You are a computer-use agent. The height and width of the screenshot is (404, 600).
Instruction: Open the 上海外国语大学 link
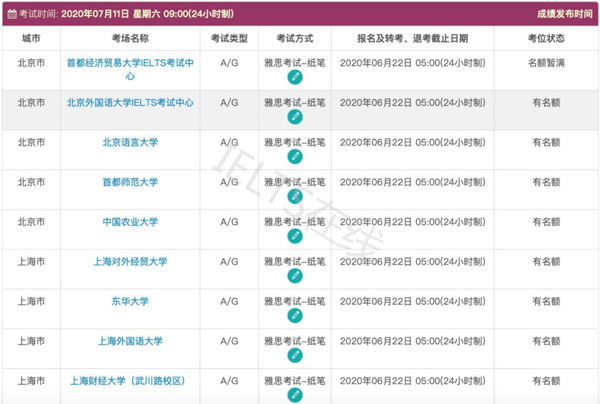pos(130,341)
